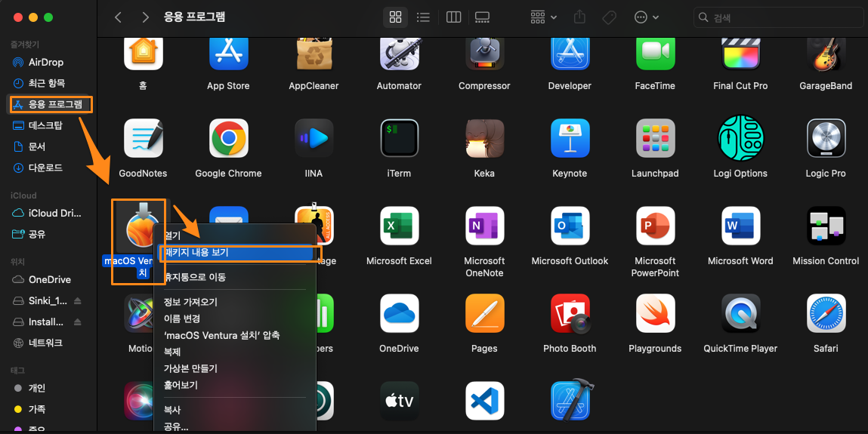The height and width of the screenshot is (434, 868).
Task: Select the Logi Options icon
Action: [x=740, y=138]
